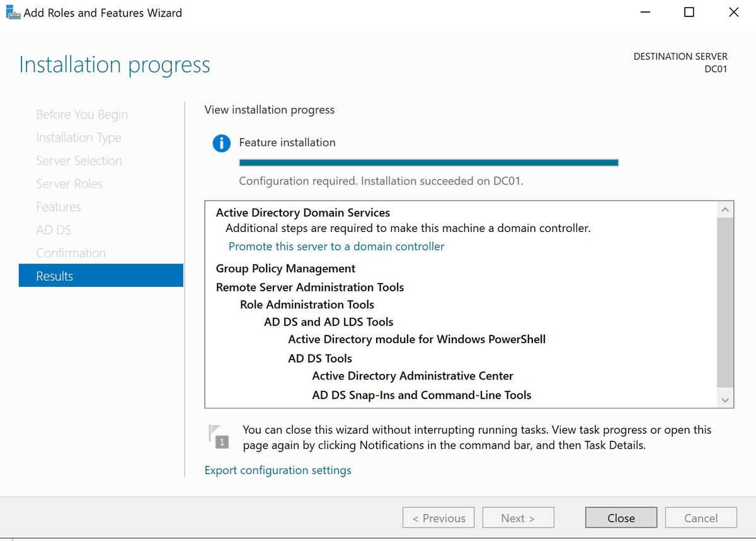Viewport: 756px width, 541px height.
Task: Select the Results step in the sidebar
Action: 54,276
